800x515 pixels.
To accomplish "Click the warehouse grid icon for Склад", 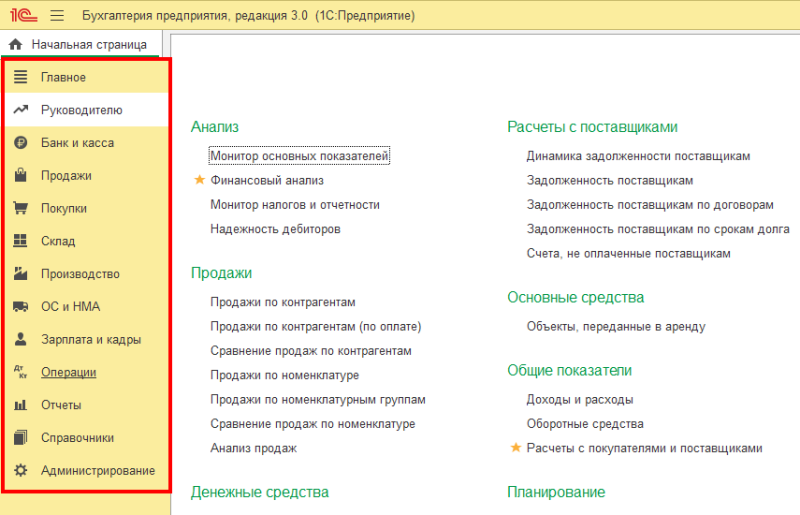I will pyautogui.click(x=20, y=241).
